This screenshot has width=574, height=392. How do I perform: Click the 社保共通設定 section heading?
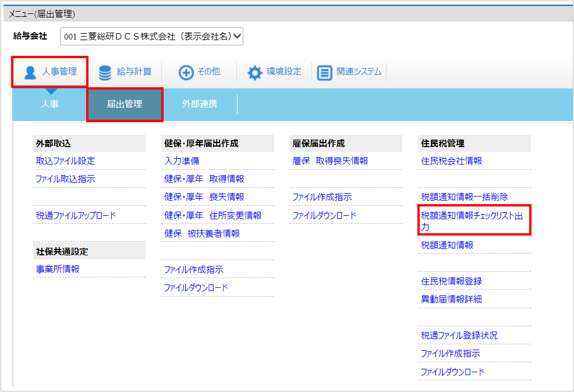tap(62, 252)
